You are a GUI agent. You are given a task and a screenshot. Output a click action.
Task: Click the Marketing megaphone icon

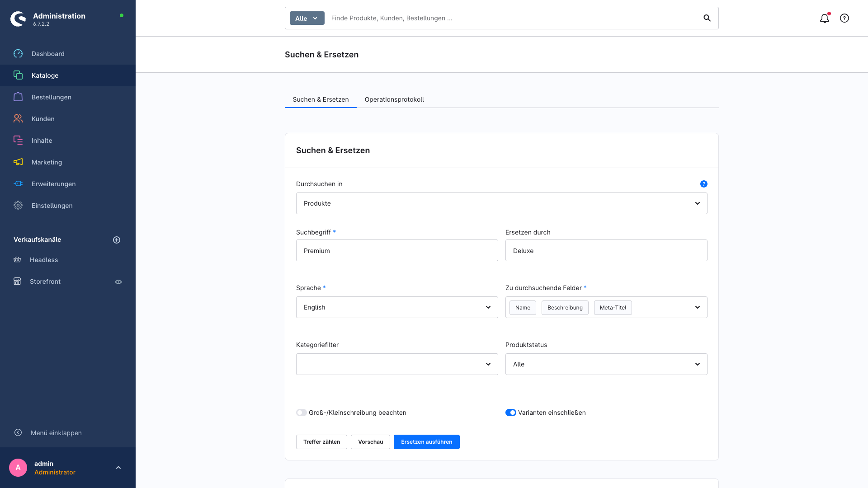(x=18, y=162)
